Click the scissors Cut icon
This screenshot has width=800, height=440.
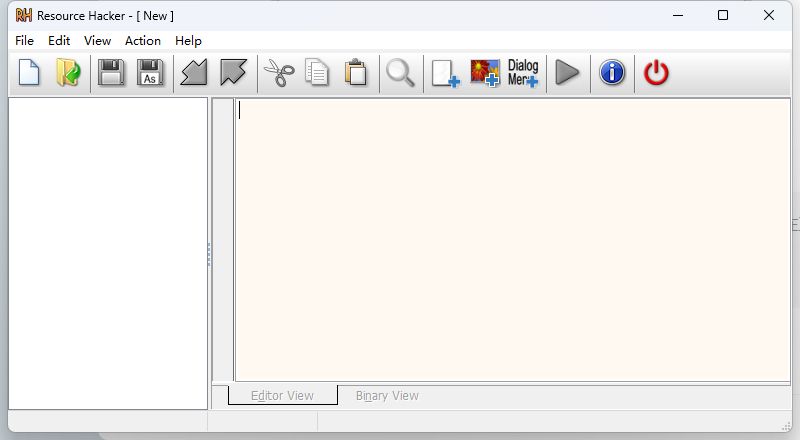pyautogui.click(x=278, y=73)
